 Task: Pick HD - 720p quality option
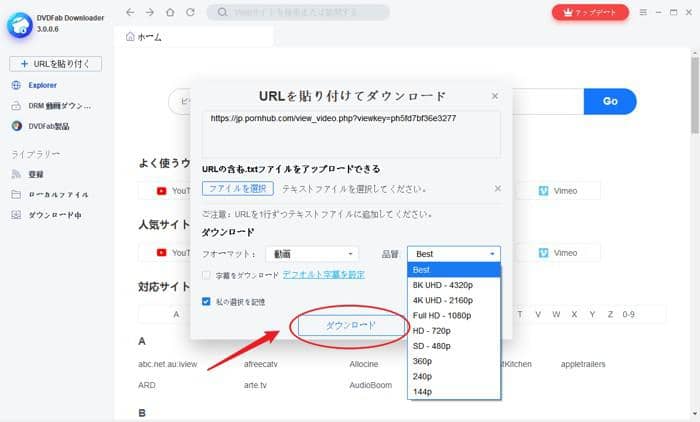(x=434, y=330)
